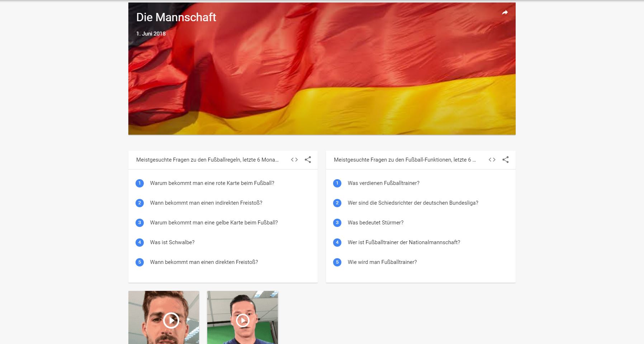
Task: Open 'Warum bekommt man eine rote Karte beim Fußball?'
Action: point(212,183)
